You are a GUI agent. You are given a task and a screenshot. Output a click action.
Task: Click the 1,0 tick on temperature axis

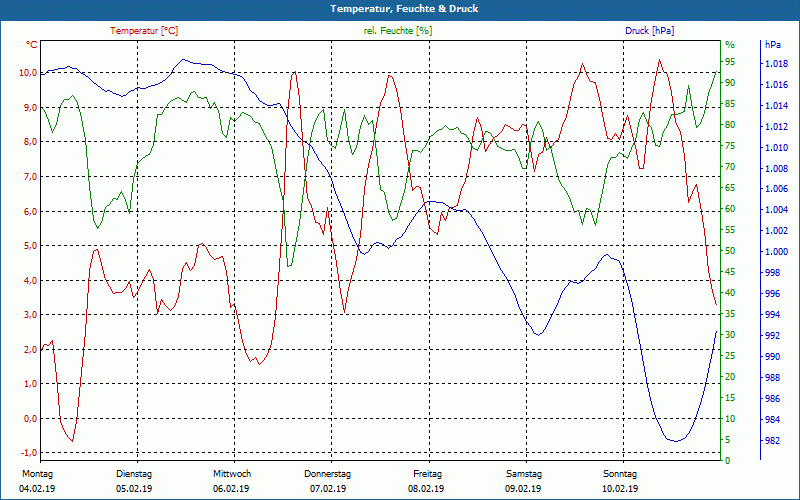pyautogui.click(x=30, y=384)
